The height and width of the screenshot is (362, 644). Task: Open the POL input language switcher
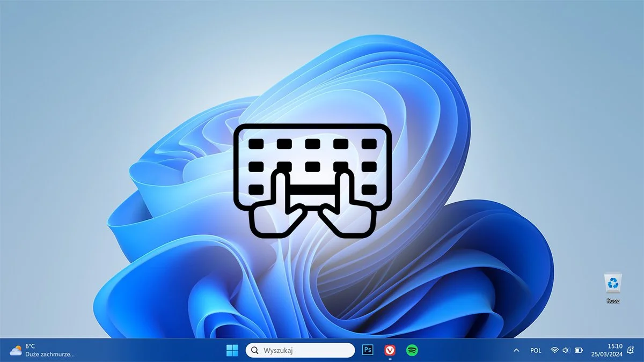535,350
